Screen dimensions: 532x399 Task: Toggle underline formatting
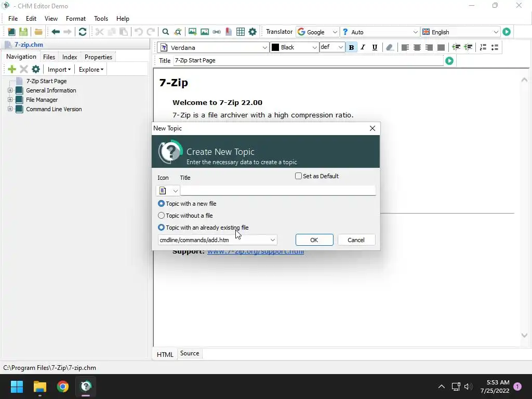[375, 47]
